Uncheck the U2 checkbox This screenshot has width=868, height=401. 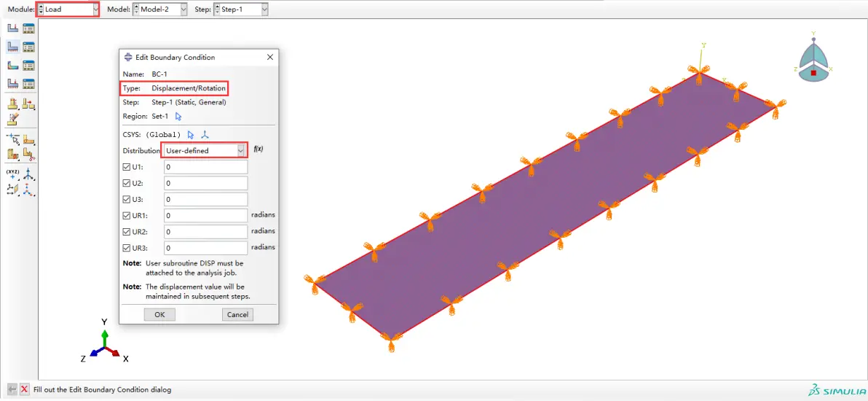126,183
